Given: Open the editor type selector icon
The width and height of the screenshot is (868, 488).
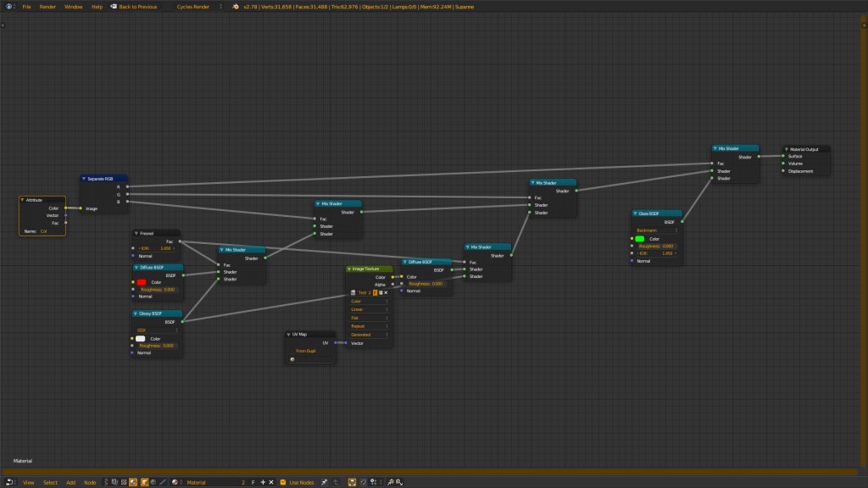Looking at the screenshot, I should coord(8,481).
